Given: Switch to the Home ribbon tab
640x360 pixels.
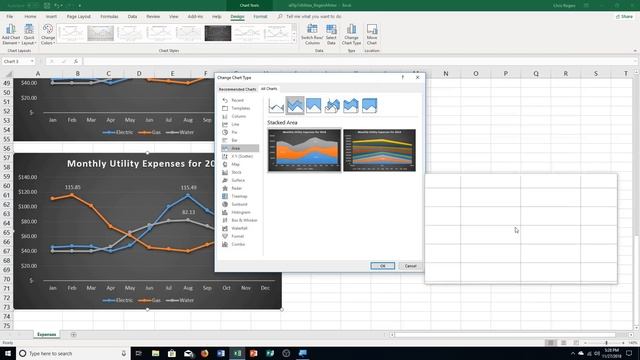Looking at the screenshot, I should (30, 16).
